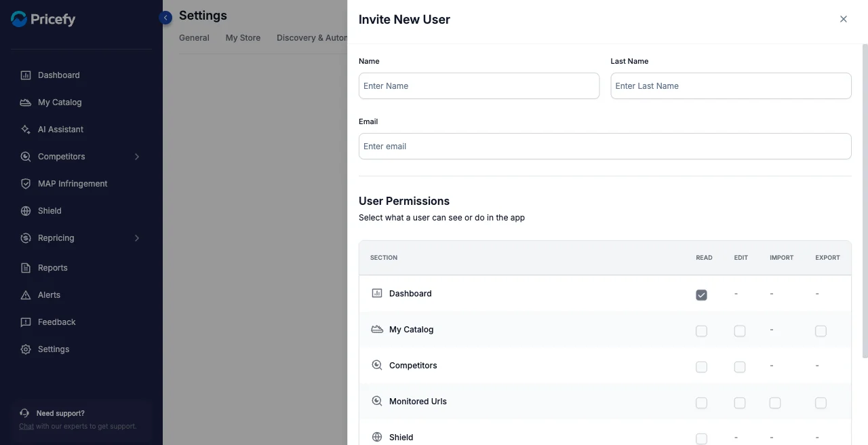Open the Discovery & Automation tab
The width and height of the screenshot is (868, 445).
(x=312, y=38)
